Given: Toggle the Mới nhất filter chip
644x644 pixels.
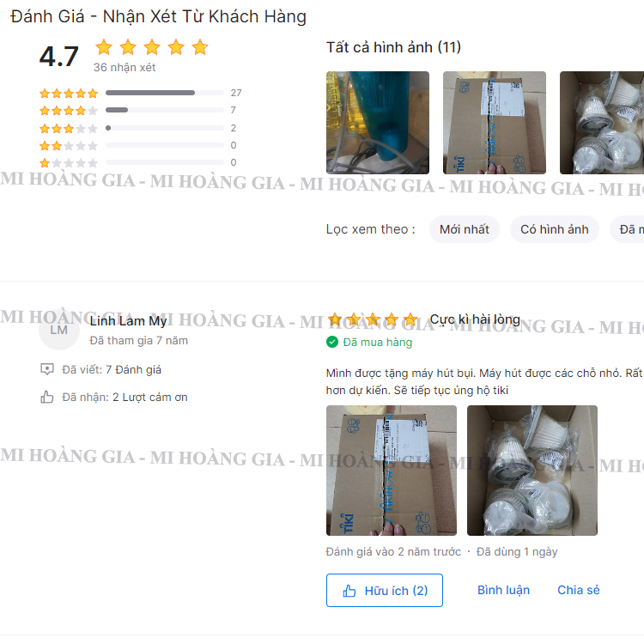Looking at the screenshot, I should [464, 229].
